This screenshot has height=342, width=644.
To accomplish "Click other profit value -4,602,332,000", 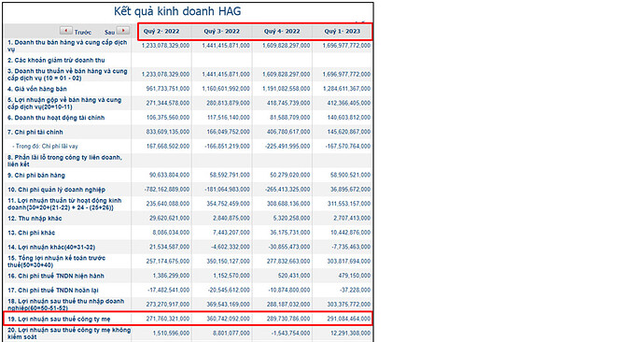I will coord(231,247).
